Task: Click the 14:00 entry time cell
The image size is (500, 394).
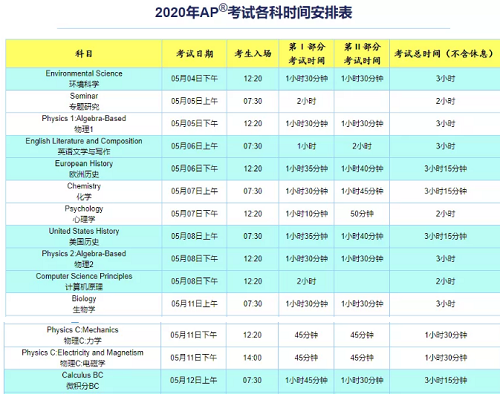Action: 252,358
